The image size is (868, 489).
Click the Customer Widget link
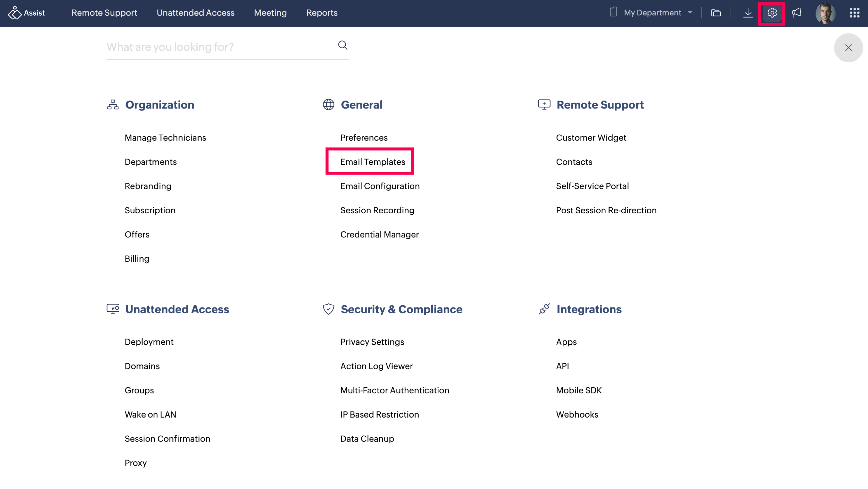pos(591,138)
